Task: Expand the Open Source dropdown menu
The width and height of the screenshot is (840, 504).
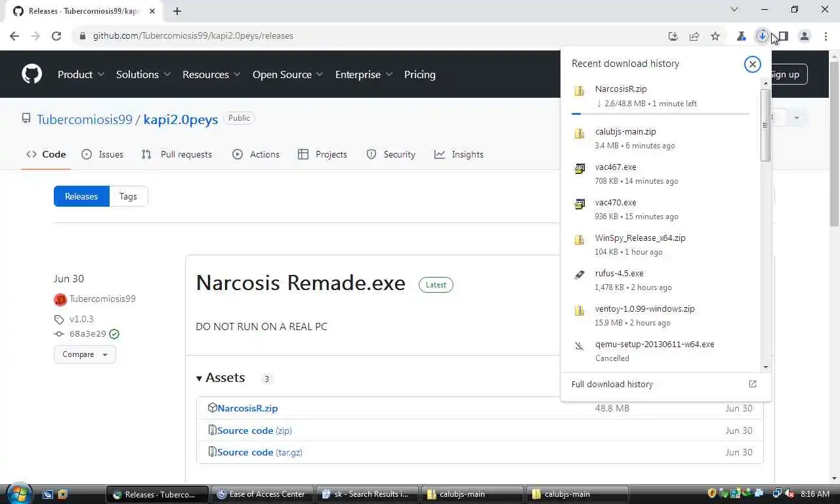Action: pyautogui.click(x=288, y=74)
